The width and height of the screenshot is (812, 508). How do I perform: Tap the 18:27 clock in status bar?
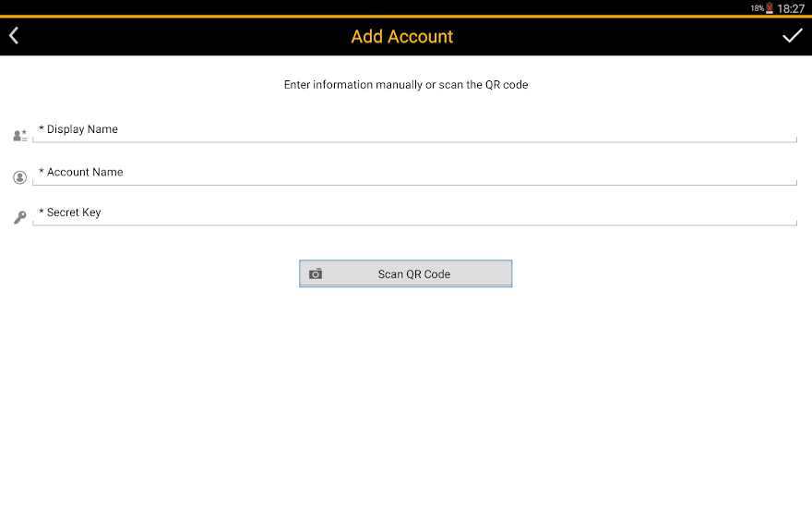pos(791,8)
